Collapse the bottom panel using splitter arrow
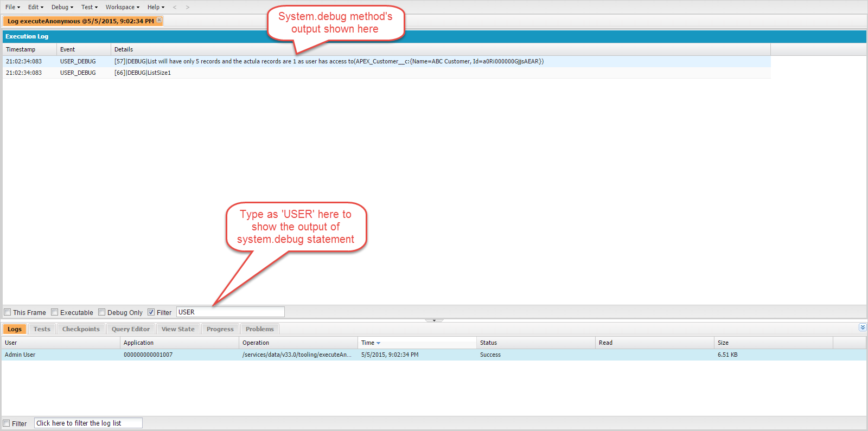 (x=434, y=320)
